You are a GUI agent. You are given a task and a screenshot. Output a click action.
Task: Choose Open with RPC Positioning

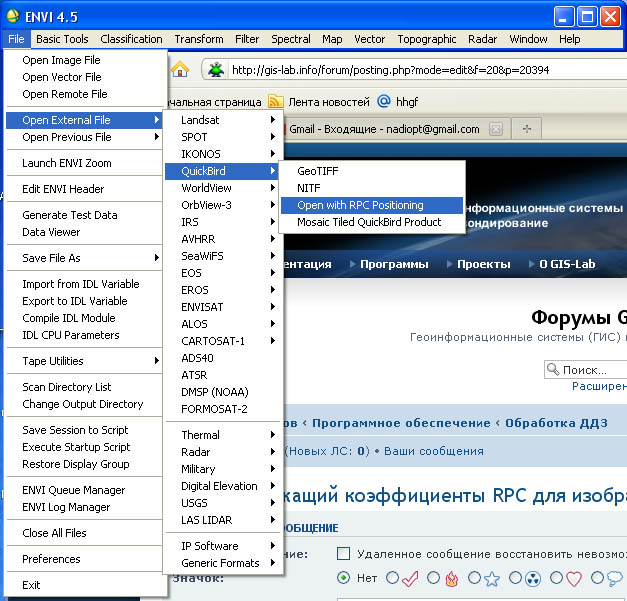point(372,205)
